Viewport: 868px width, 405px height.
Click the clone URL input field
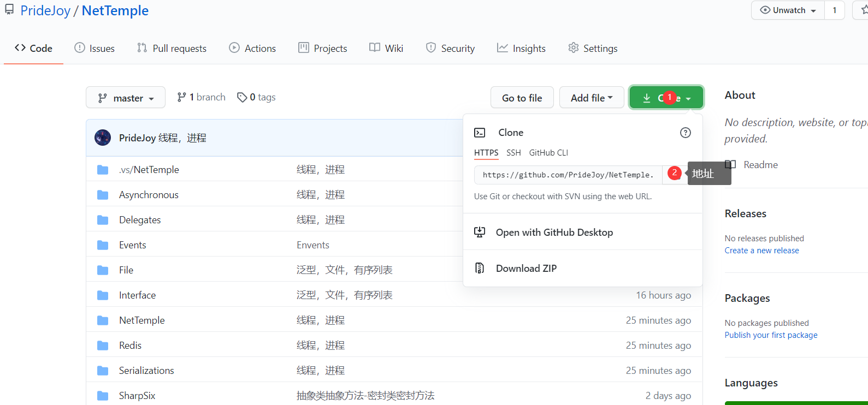(568, 175)
